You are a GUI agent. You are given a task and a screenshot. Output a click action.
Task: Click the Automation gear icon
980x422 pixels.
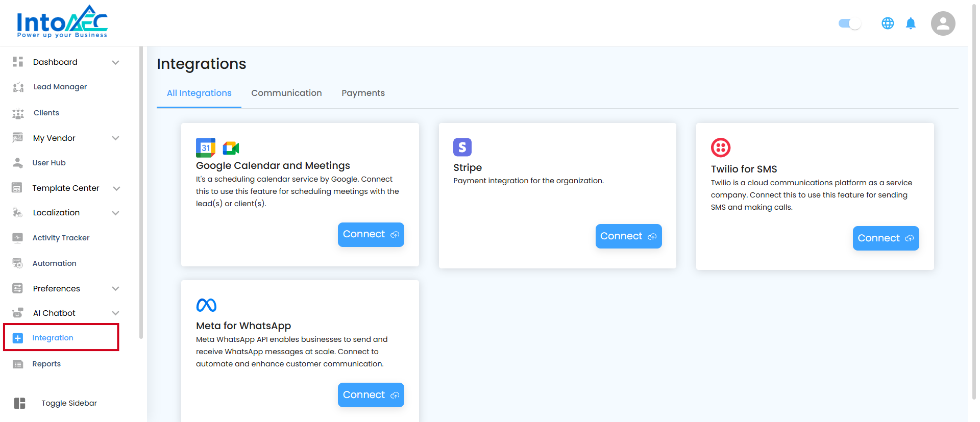[18, 263]
